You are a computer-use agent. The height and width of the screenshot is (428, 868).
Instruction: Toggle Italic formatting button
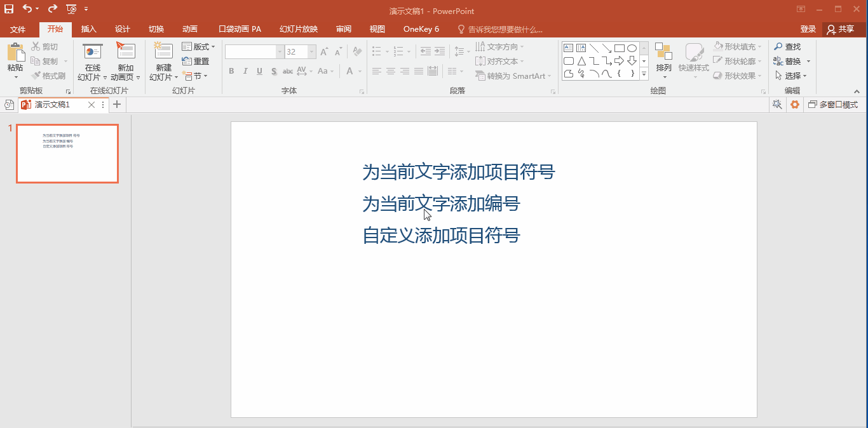(245, 71)
